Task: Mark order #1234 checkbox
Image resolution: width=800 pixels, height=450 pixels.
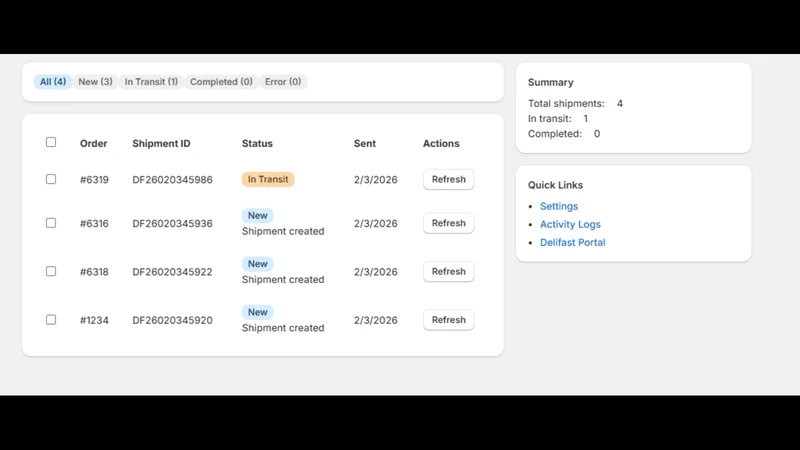Action: coord(51,320)
